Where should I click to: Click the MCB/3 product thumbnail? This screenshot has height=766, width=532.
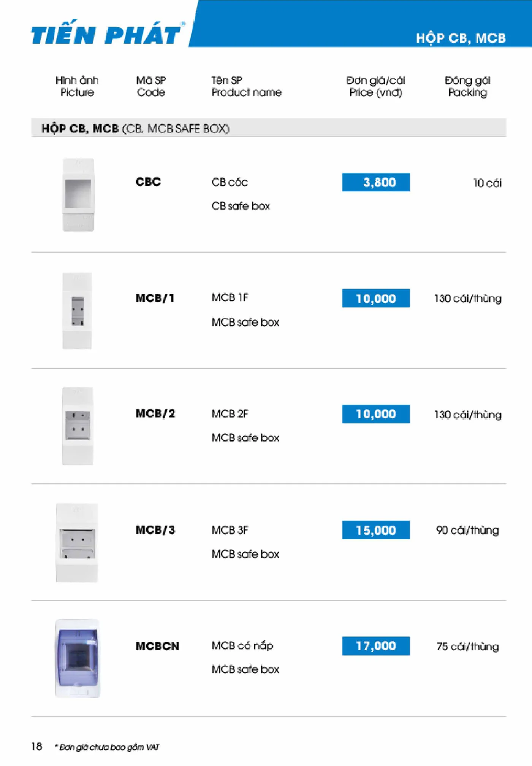77,543
